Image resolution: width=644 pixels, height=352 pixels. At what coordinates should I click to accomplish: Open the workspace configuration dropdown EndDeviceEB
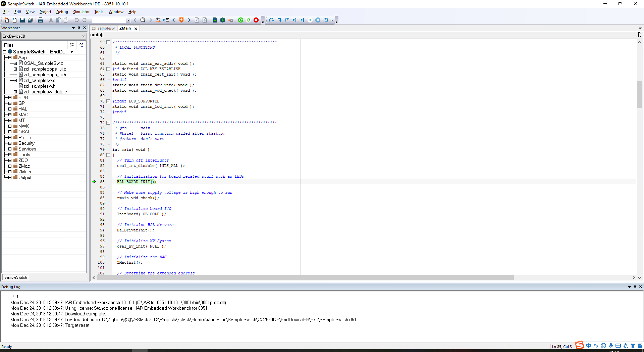click(x=84, y=36)
